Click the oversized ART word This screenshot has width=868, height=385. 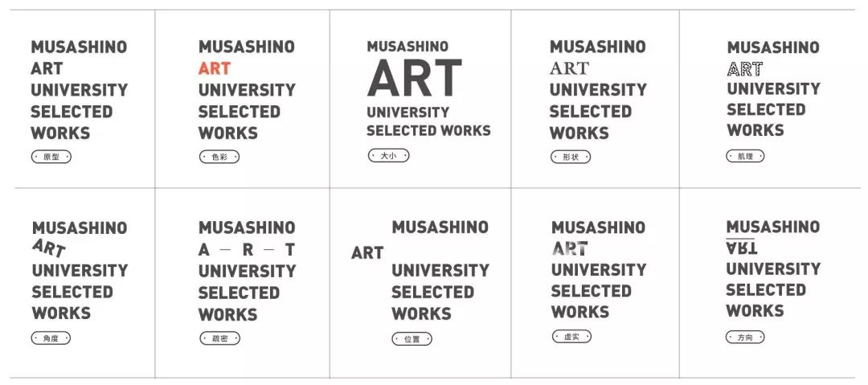[415, 79]
